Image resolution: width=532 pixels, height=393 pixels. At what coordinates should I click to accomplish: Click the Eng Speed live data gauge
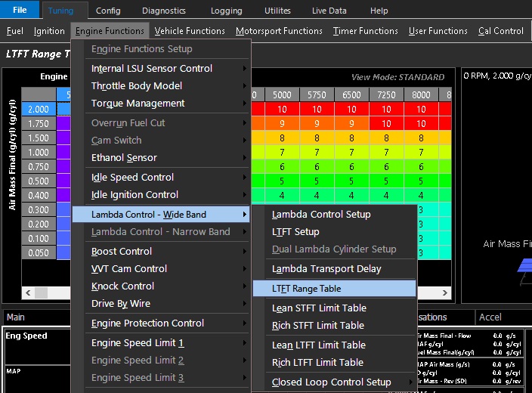[x=37, y=346]
